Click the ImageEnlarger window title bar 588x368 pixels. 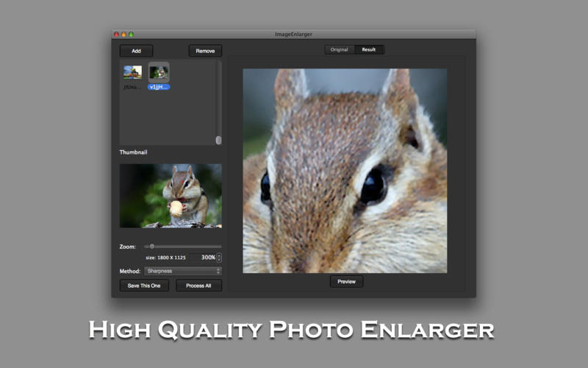294,35
